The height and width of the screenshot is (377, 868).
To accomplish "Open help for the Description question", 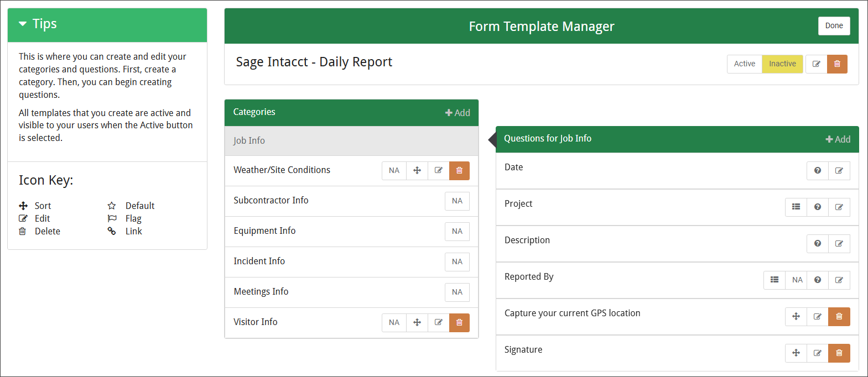I will (x=818, y=244).
